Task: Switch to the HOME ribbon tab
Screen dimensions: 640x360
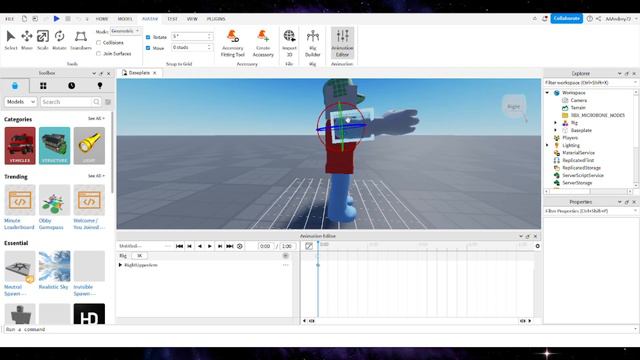Action: [x=102, y=19]
